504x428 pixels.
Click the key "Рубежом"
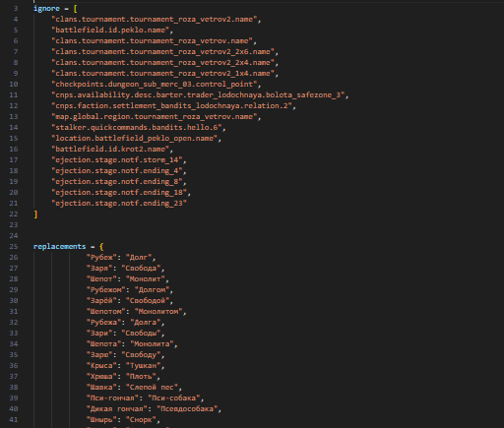coord(105,290)
